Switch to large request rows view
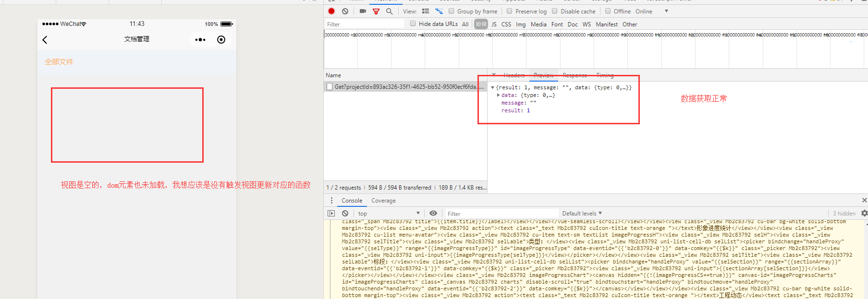This screenshot has width=868, height=299. tap(426, 11)
